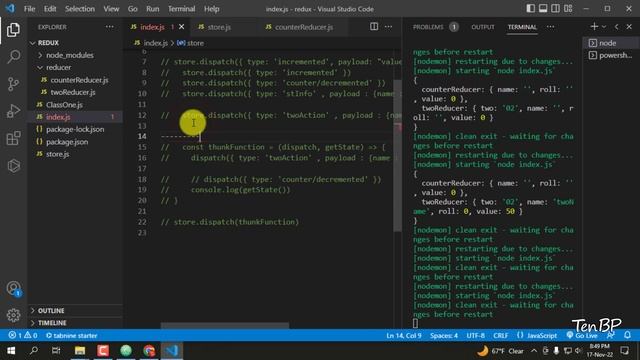The width and height of the screenshot is (640, 360).
Task: Close the terminal panel
Action: 629,27
